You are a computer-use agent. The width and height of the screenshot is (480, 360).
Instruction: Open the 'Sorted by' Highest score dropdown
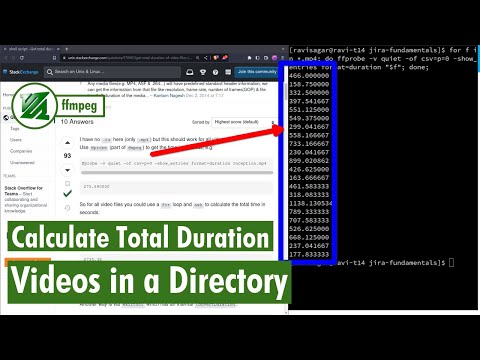pos(244,122)
